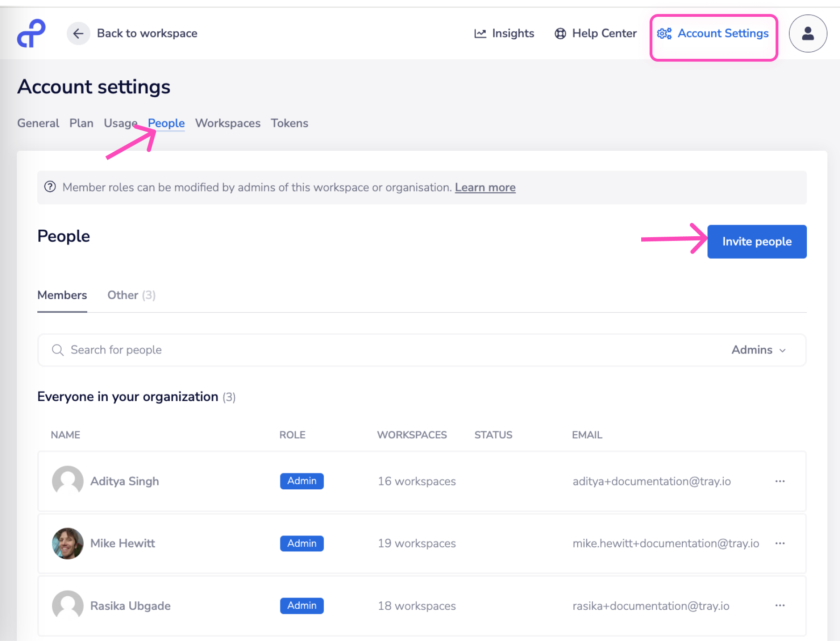840x641 pixels.
Task: Click the search magnifier icon
Action: 58,350
